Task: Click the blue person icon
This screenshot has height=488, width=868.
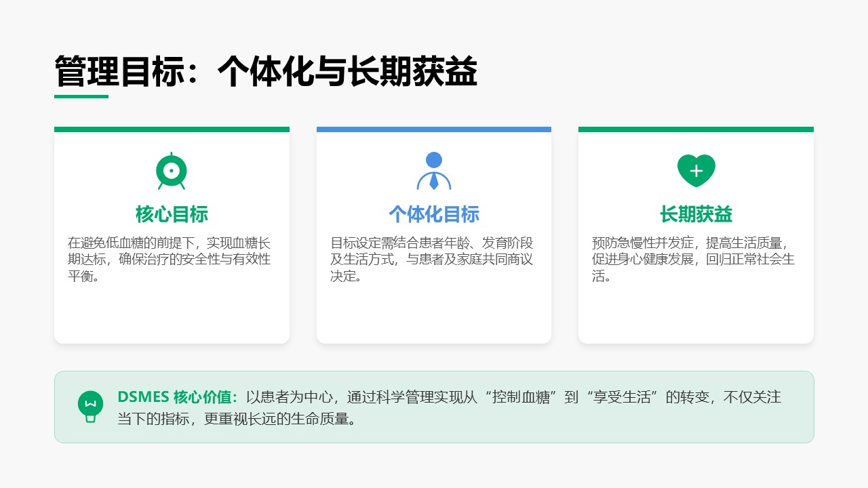Action: [434, 171]
